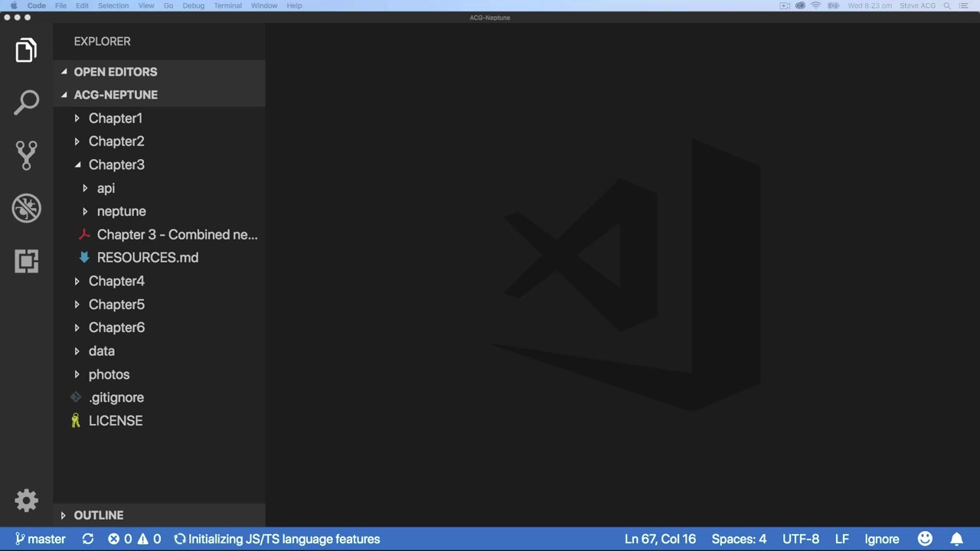The width and height of the screenshot is (980, 551).
Task: Open notifications with the bell icon
Action: (957, 539)
